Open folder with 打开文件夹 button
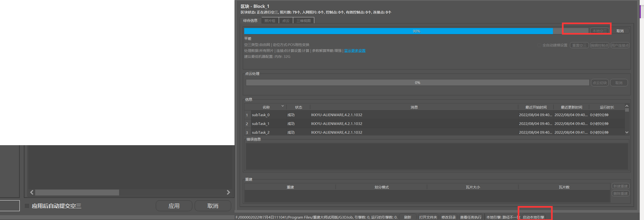 (x=428, y=217)
